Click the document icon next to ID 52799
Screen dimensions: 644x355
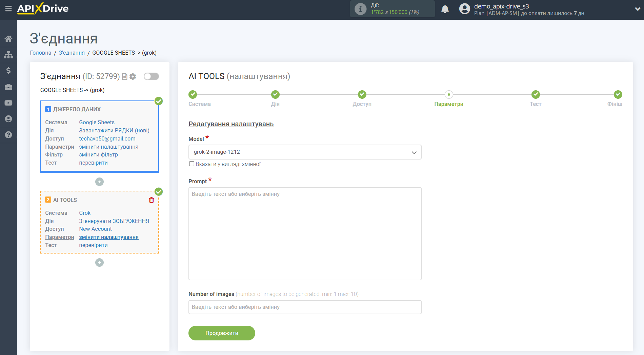coord(124,76)
